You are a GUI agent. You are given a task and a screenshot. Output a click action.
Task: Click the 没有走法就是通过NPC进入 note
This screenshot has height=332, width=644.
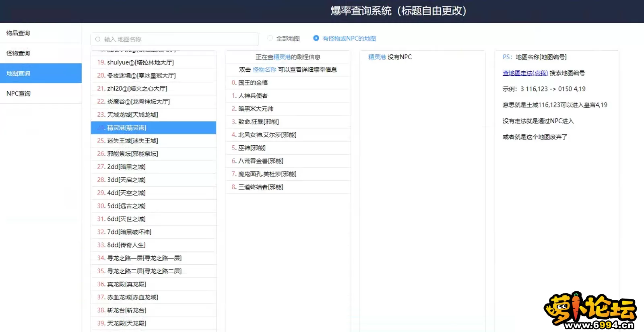[x=538, y=121]
